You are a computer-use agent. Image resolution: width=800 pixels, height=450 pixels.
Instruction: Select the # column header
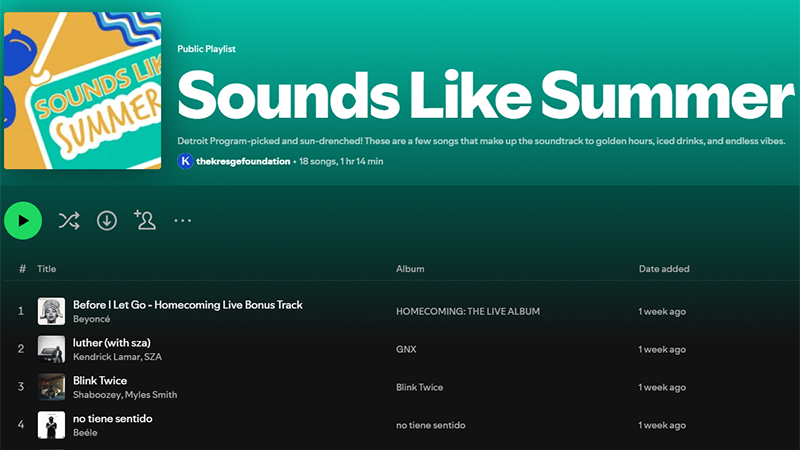click(x=22, y=269)
